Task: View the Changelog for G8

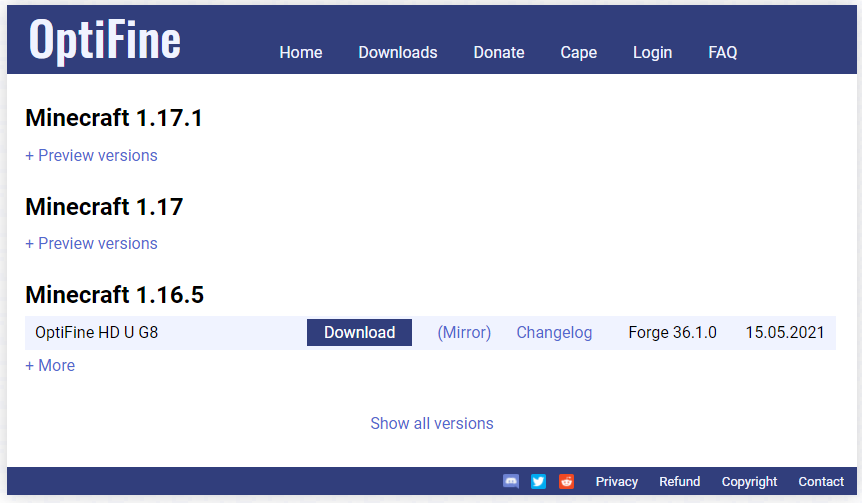Action: [554, 333]
